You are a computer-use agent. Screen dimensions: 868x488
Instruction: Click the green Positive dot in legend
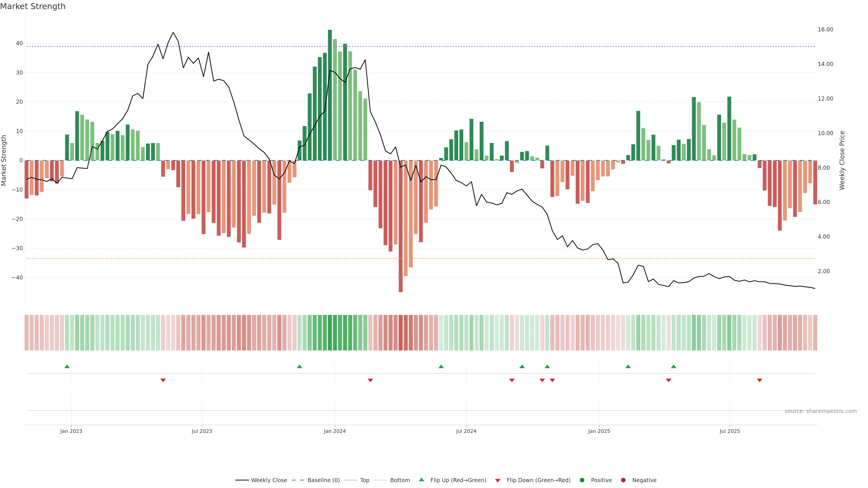582,480
